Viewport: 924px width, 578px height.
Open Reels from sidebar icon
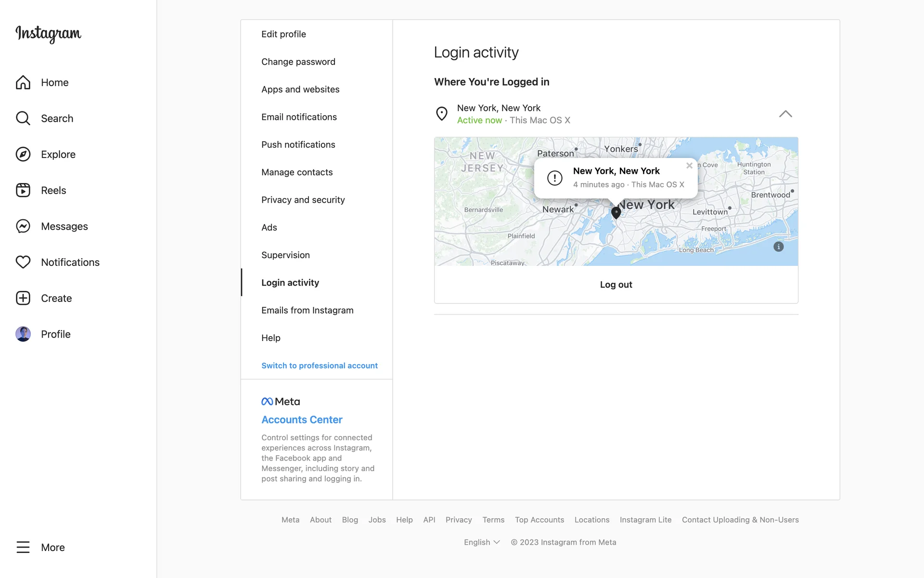pos(23,190)
